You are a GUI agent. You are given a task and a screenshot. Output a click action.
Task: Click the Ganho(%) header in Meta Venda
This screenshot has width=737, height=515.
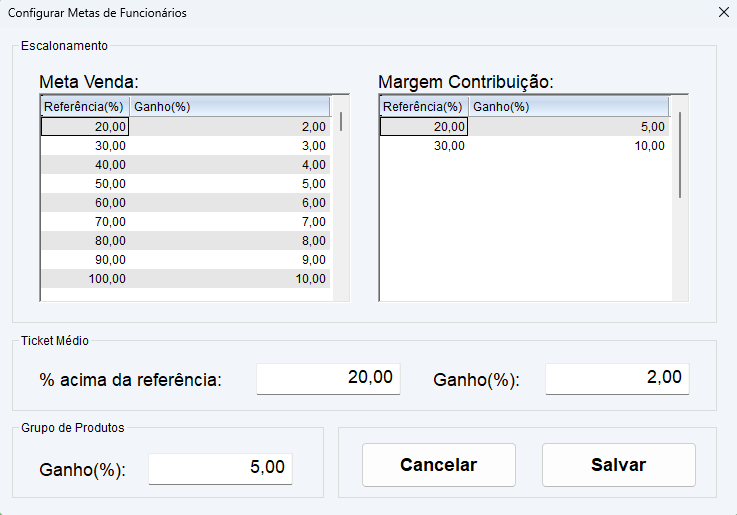click(x=230, y=107)
